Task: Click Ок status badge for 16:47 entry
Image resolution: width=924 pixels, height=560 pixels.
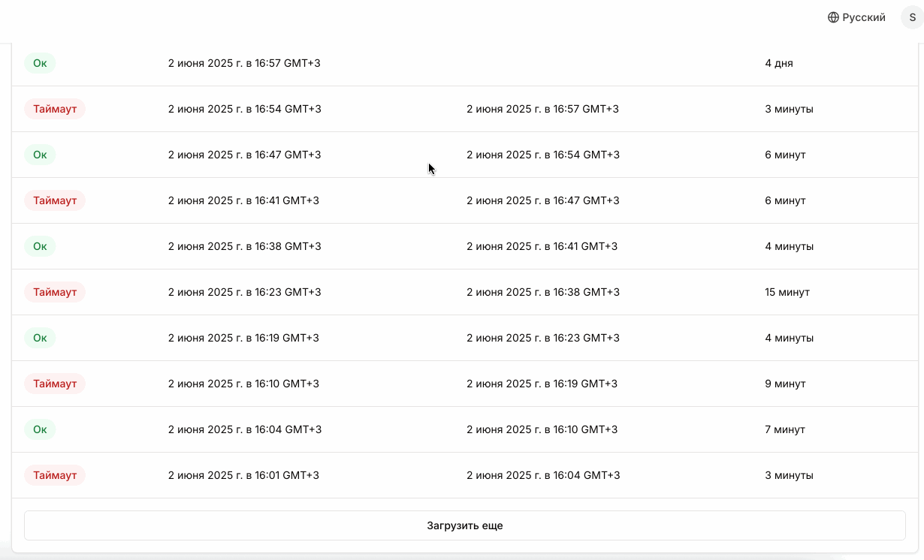Action: (x=40, y=155)
